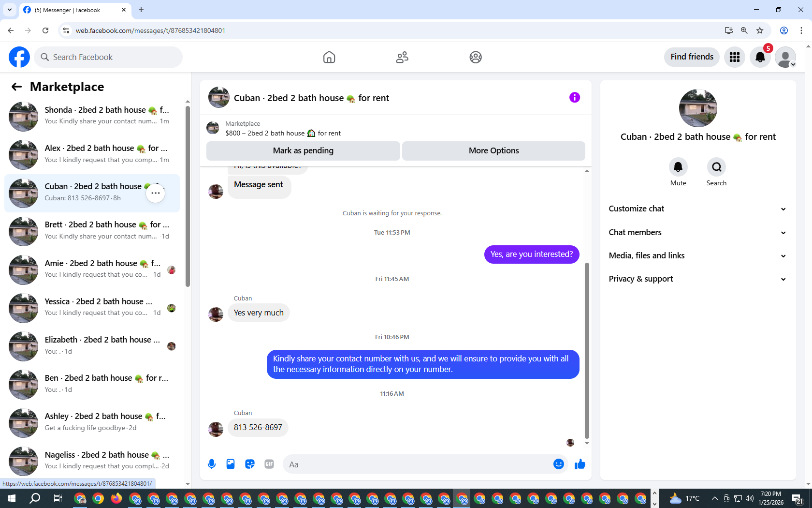View site information in address bar
This screenshot has width=812, height=508.
click(x=66, y=30)
